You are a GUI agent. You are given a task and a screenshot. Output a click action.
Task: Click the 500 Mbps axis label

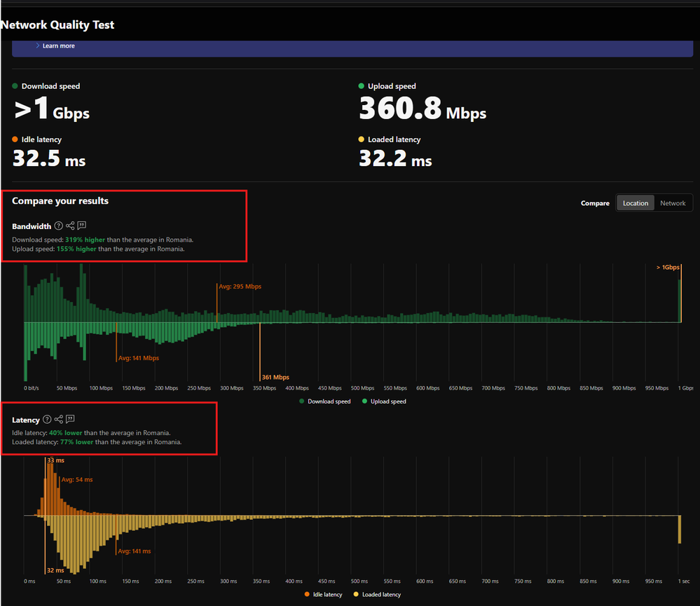pos(362,388)
